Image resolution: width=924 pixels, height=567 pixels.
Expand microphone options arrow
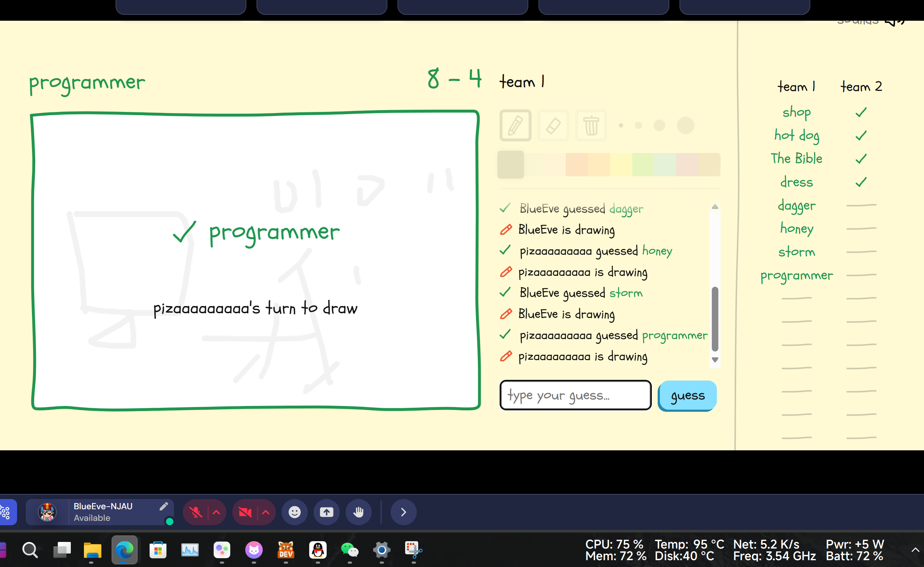tap(216, 512)
